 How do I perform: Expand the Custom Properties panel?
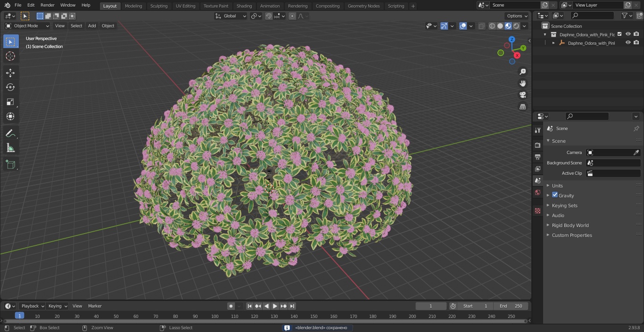(571, 235)
